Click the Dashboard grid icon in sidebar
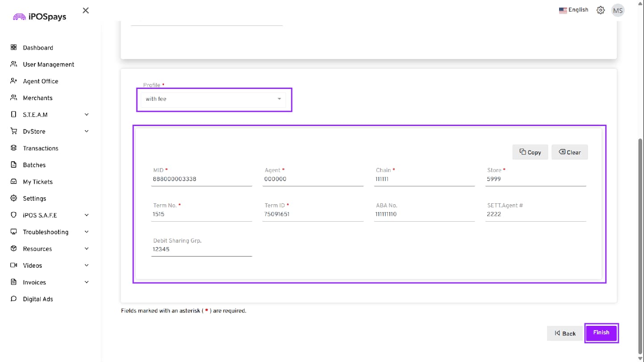 point(13,47)
